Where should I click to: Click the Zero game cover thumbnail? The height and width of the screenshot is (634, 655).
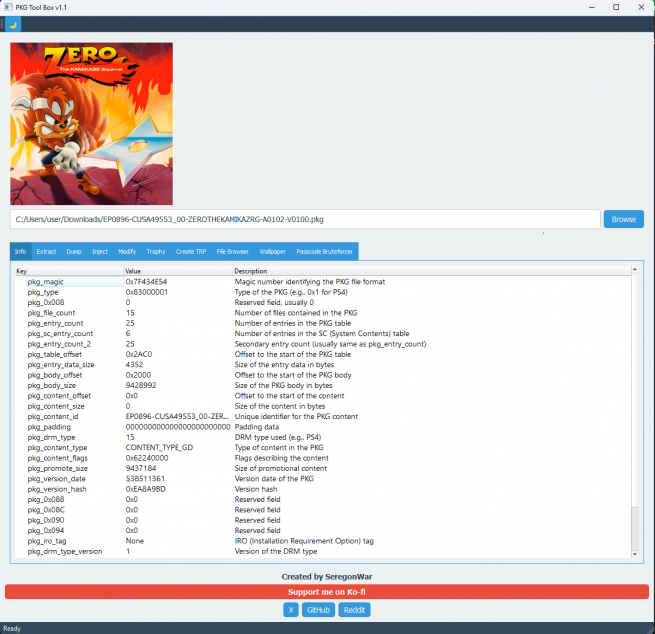[x=91, y=124]
